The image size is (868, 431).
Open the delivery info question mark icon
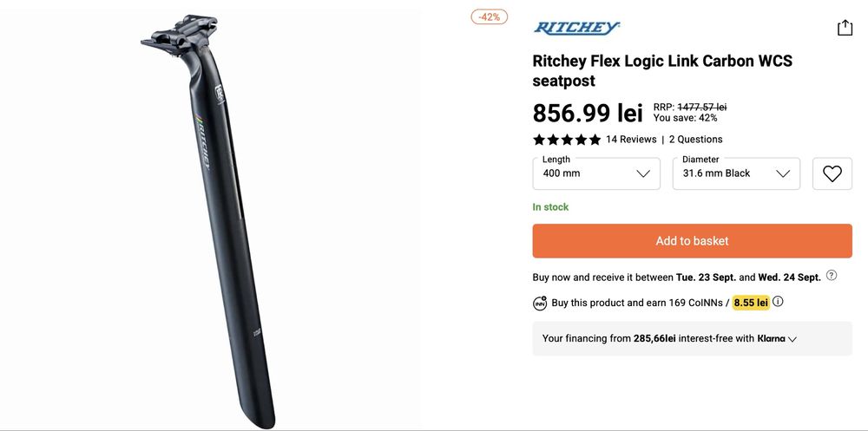coord(832,276)
